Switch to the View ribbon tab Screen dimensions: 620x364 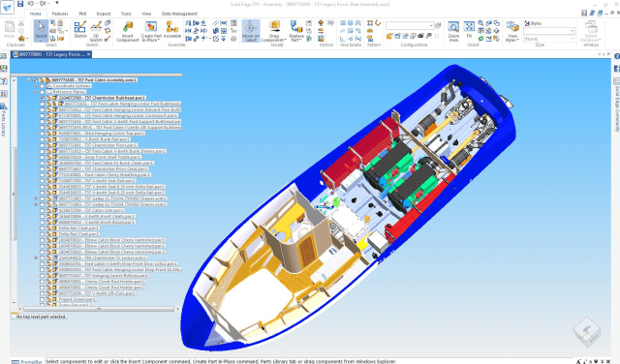click(x=146, y=14)
